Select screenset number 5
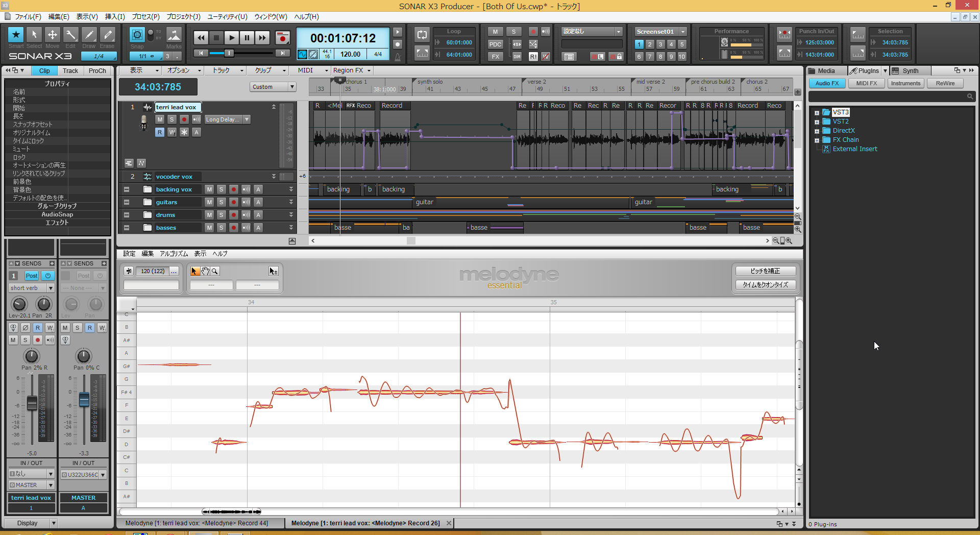 tap(682, 44)
